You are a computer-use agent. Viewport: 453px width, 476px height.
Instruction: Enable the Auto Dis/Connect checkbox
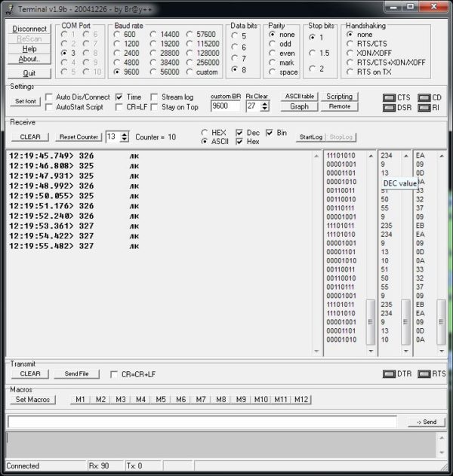coord(49,97)
